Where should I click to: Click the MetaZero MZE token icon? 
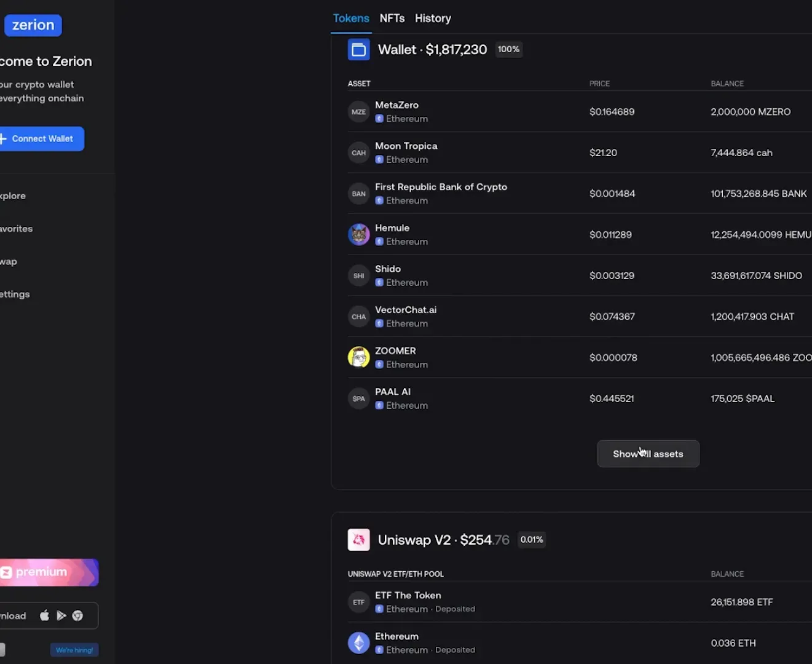[359, 112]
